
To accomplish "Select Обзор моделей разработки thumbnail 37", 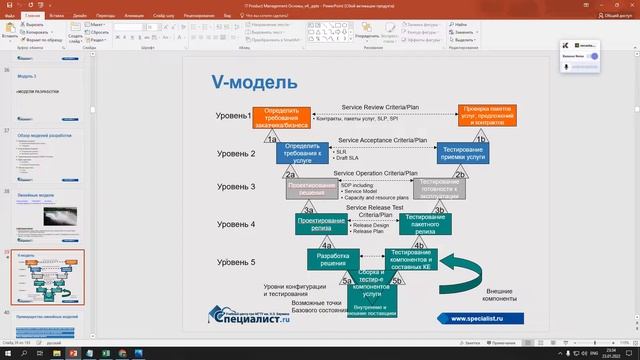I will point(48,156).
